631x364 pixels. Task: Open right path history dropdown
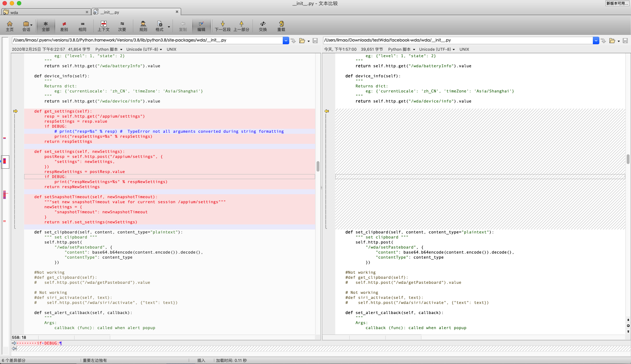596,40
